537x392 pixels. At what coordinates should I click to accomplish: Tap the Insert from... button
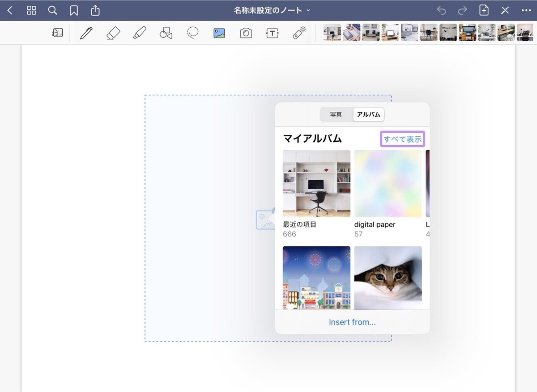coord(352,322)
